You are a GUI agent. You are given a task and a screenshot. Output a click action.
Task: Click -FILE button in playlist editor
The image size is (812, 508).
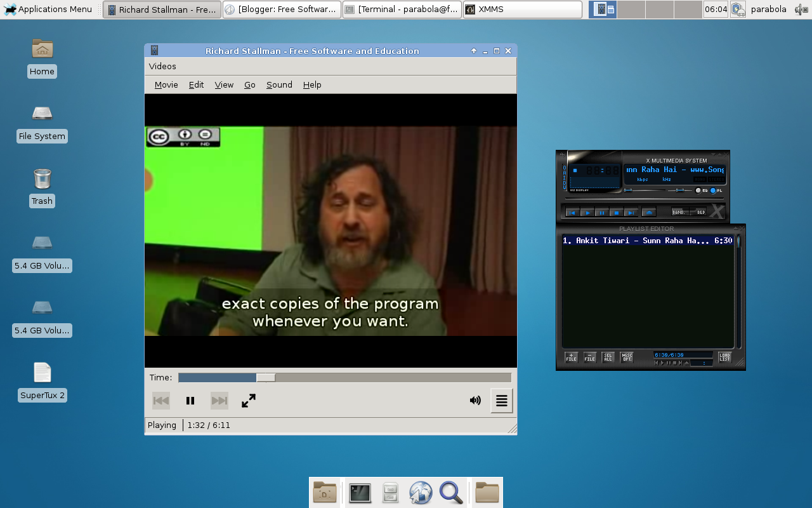(x=590, y=358)
